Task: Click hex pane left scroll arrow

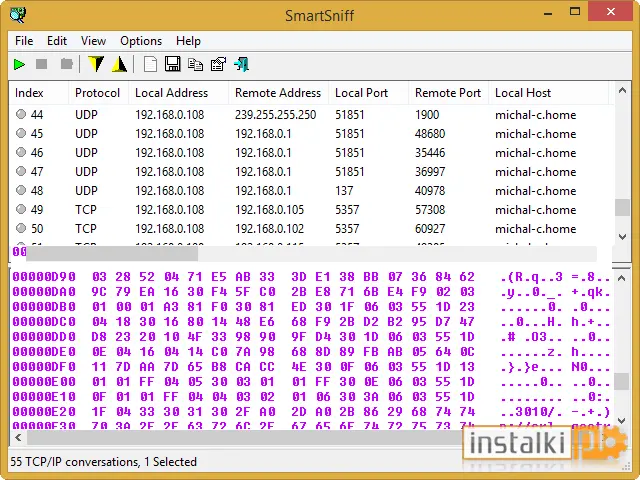Action: click(18, 438)
